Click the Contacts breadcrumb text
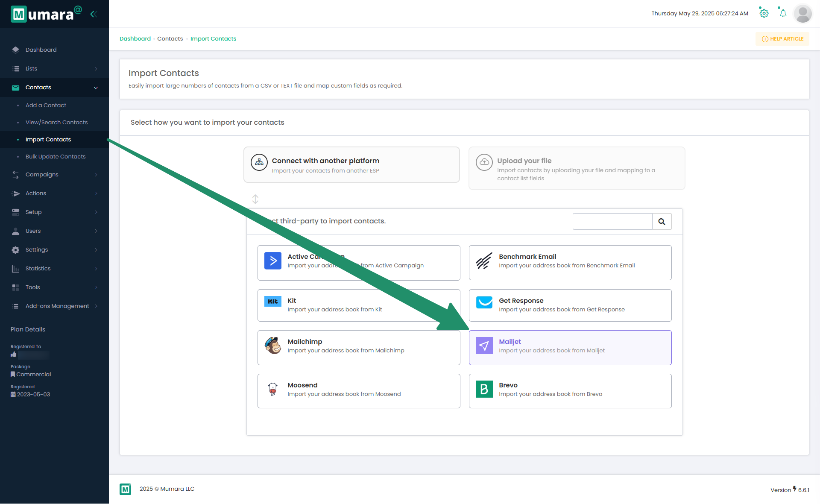The height and width of the screenshot is (504, 820). [x=170, y=38]
